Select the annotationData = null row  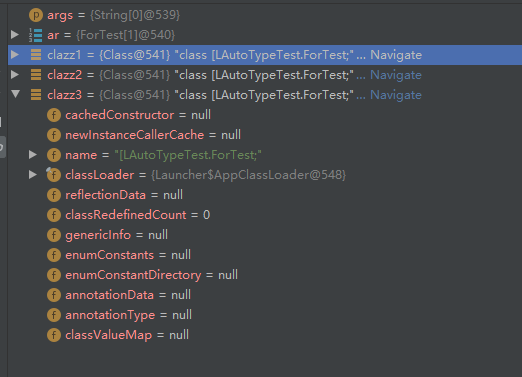click(265, 295)
